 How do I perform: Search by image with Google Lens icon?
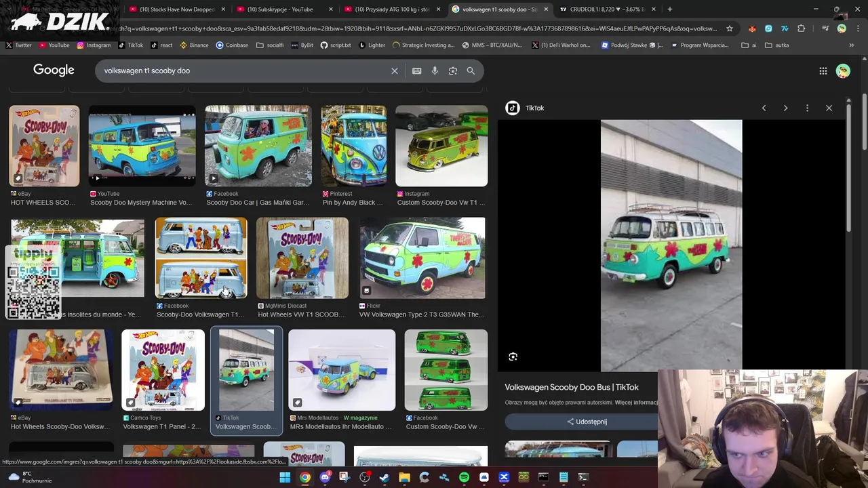coord(452,70)
